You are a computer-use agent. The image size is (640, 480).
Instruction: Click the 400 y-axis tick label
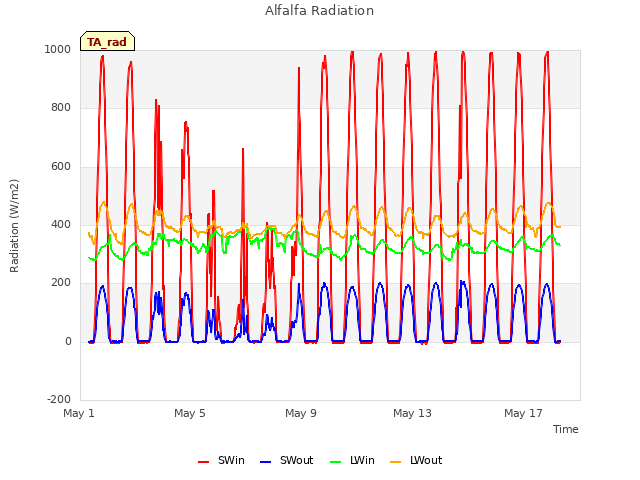[61, 224]
